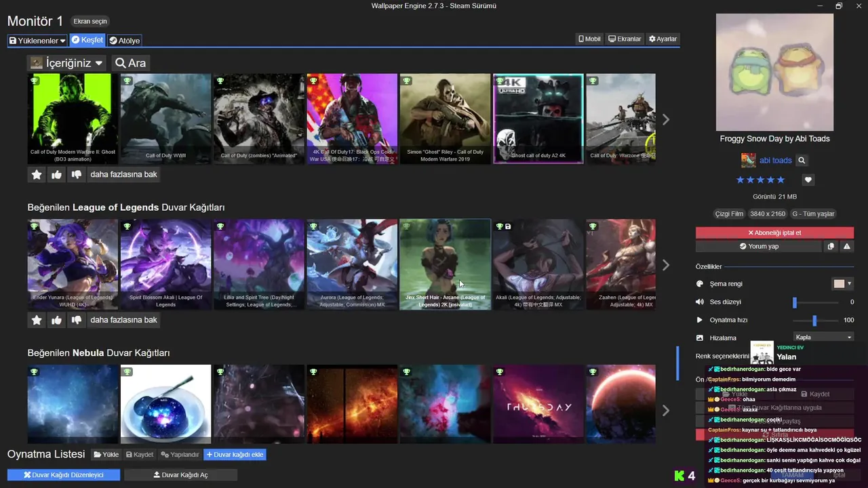The image size is (868, 488).
Task: Select the blue galaxy bowl nebula wallpaper
Action: pos(165,405)
